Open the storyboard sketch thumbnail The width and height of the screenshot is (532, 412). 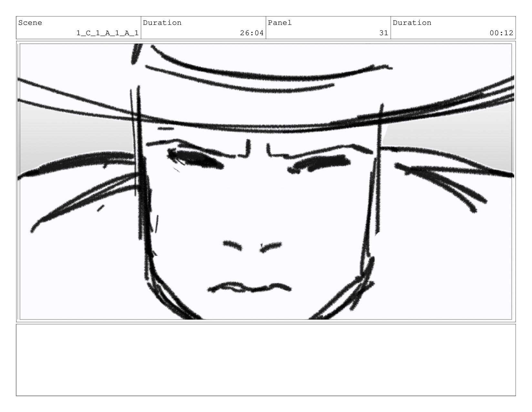coord(266,181)
